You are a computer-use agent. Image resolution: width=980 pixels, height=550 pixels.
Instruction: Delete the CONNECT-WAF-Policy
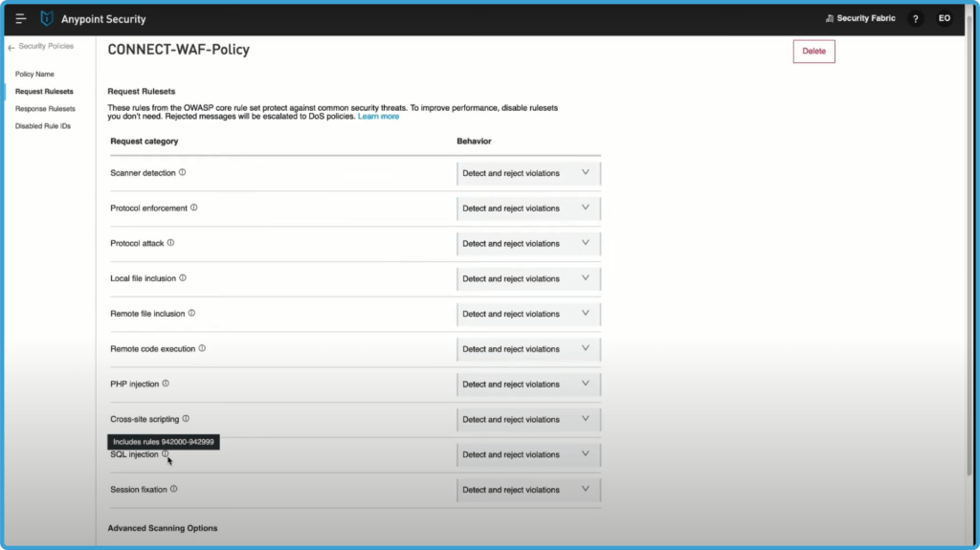click(813, 52)
